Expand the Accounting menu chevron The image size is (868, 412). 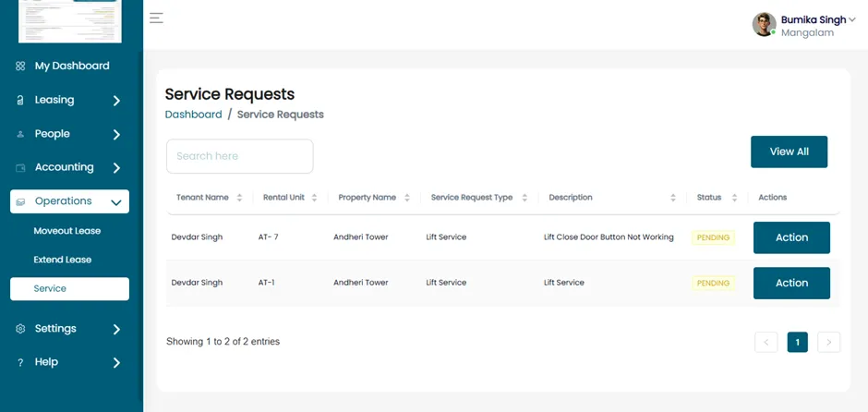click(116, 168)
